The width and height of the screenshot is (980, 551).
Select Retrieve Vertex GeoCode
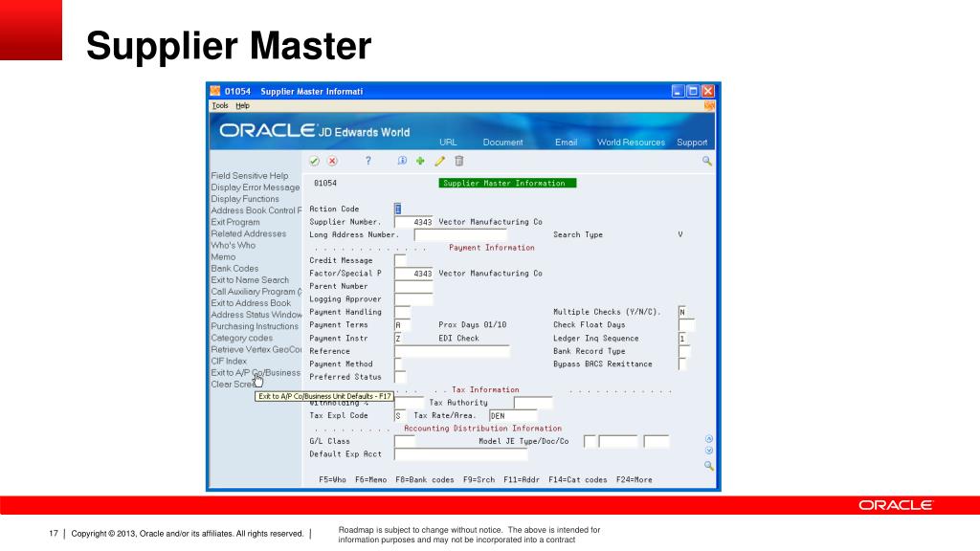coord(256,349)
